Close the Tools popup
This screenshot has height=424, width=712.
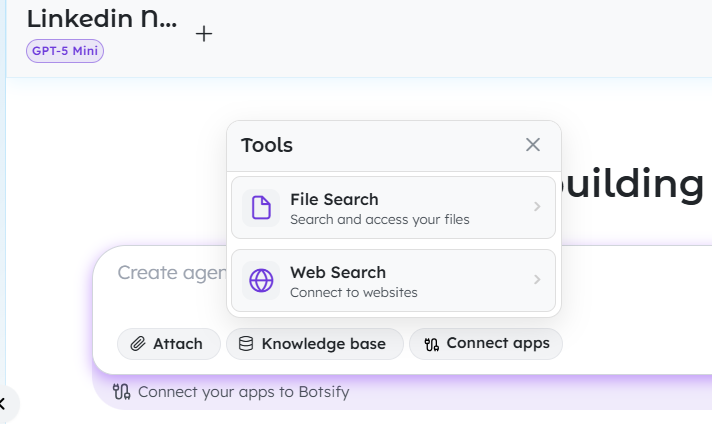(533, 145)
